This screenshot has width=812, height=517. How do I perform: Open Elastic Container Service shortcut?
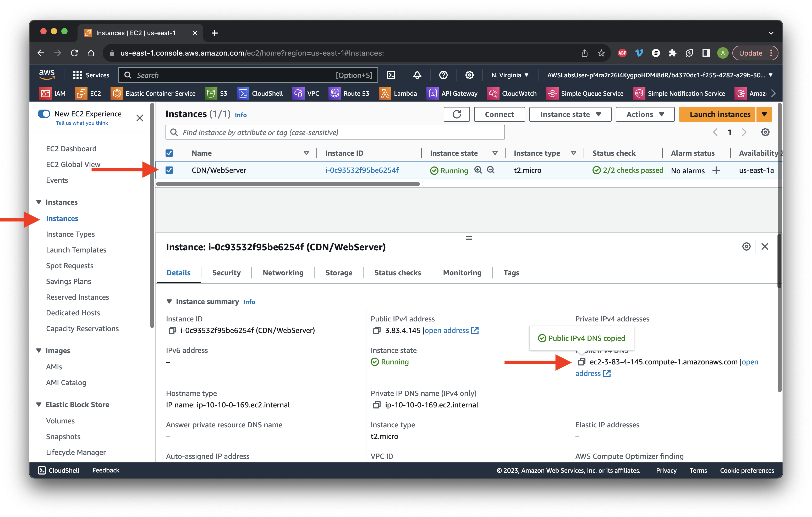coord(153,94)
